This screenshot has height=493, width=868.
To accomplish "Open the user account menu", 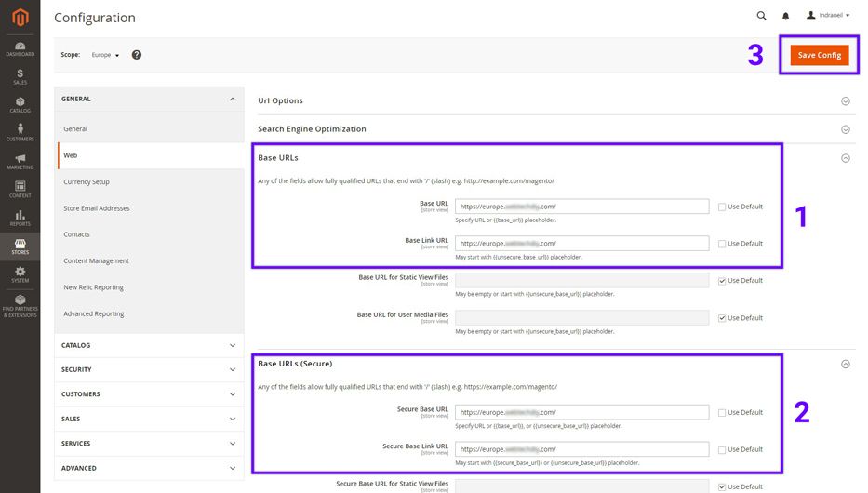I will pos(828,16).
